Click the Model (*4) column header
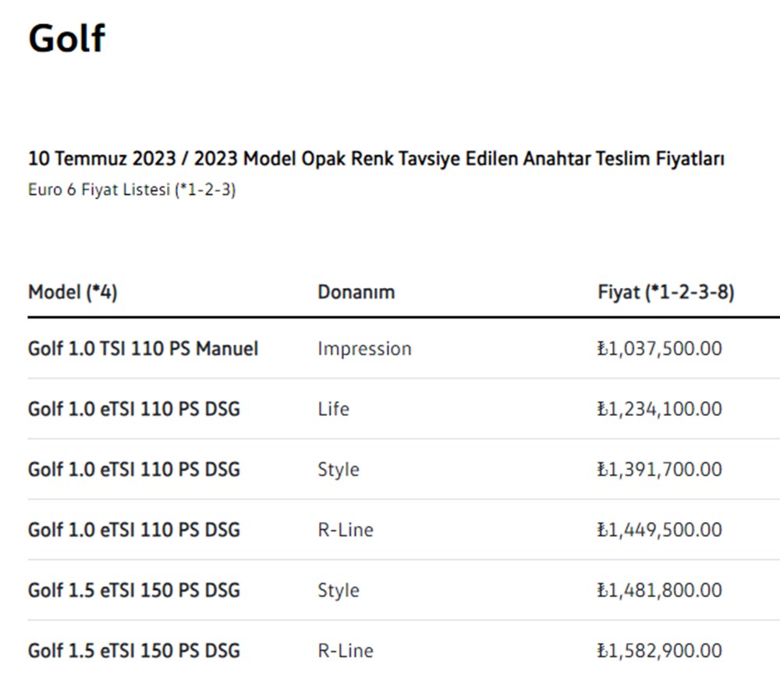The width and height of the screenshot is (780, 700). (73, 292)
